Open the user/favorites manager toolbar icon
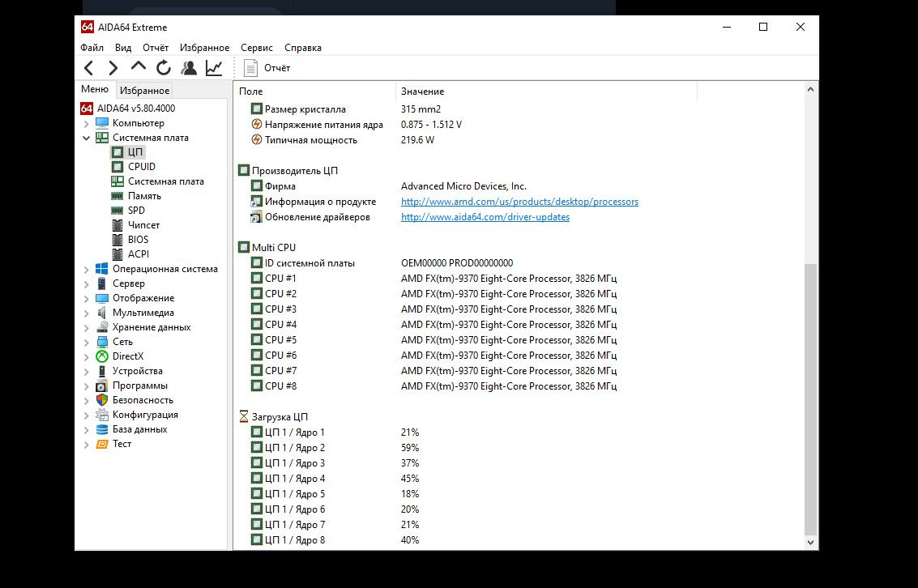The height and width of the screenshot is (588, 918). click(x=189, y=68)
